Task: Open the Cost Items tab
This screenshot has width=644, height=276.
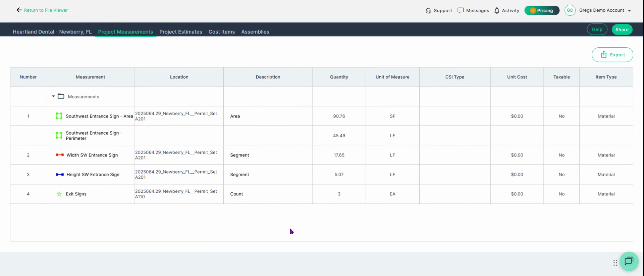Action: [x=222, y=32]
